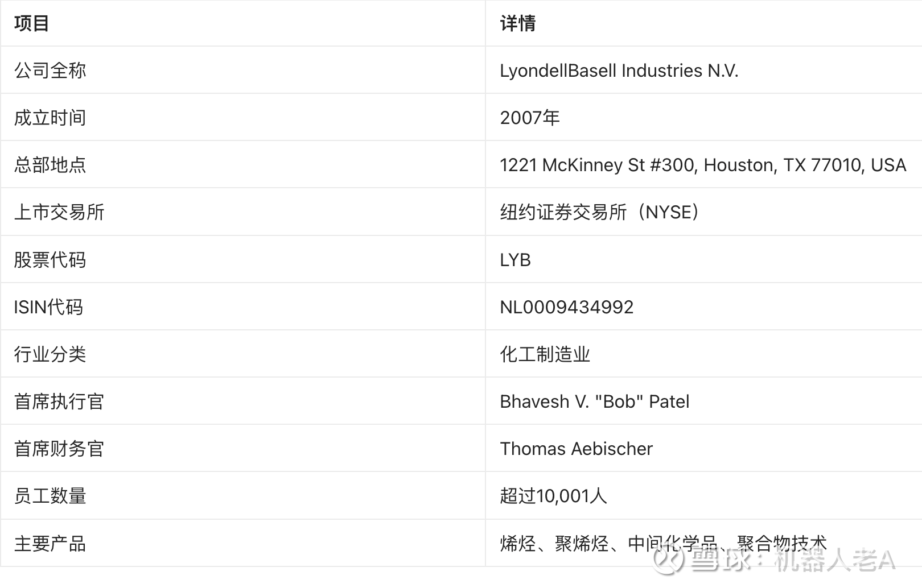Viewport: 922px width, 588px height.
Task: Click the 项目 column header
Action: (x=32, y=23)
